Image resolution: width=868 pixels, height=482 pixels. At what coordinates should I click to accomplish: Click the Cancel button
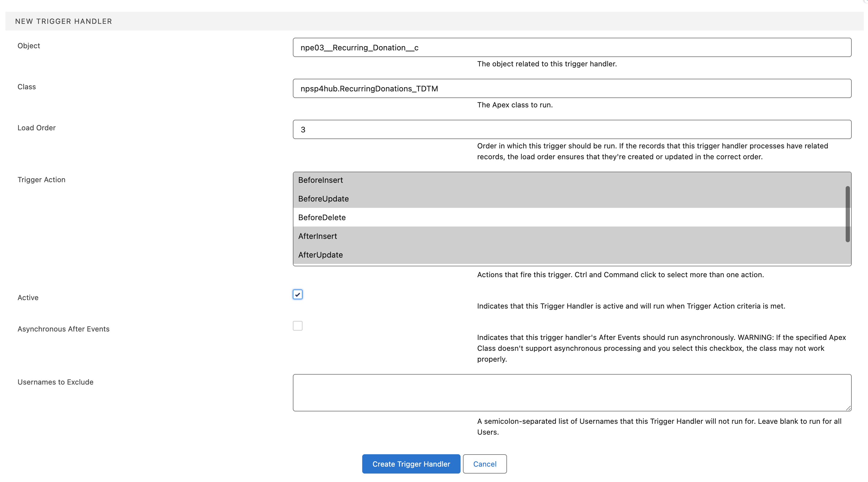pos(484,464)
